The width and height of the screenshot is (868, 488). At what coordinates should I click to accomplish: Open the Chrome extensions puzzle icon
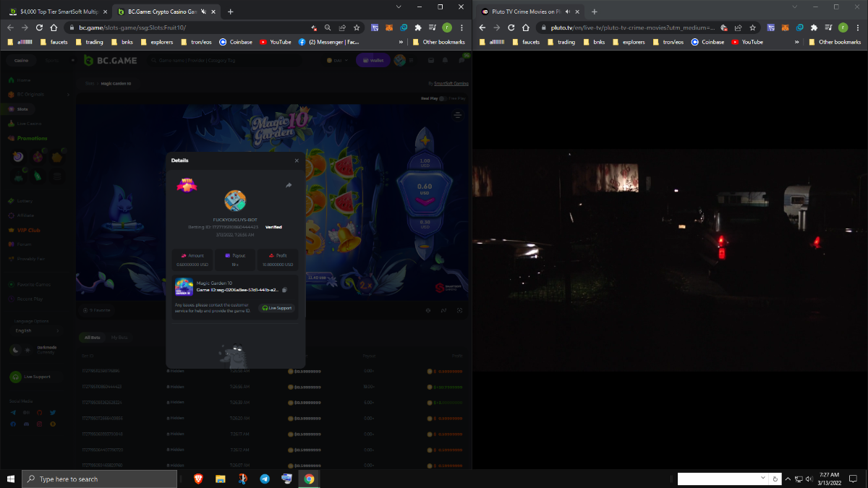coord(418,27)
